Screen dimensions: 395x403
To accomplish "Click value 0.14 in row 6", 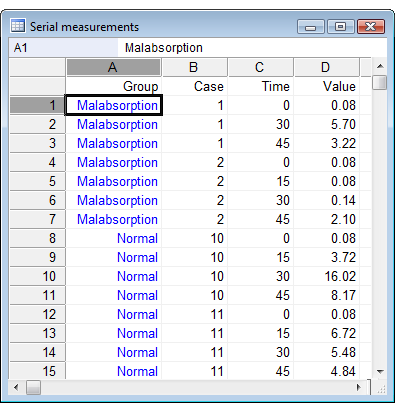I will [x=326, y=200].
